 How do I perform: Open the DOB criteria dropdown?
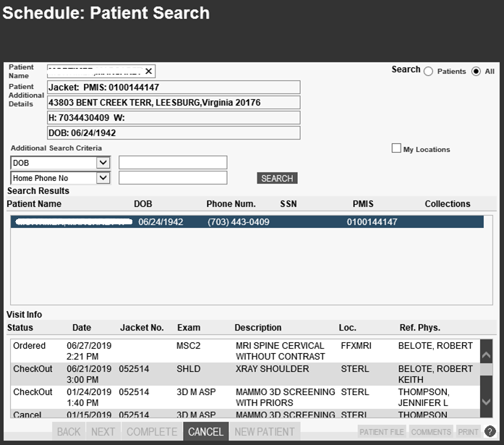103,163
